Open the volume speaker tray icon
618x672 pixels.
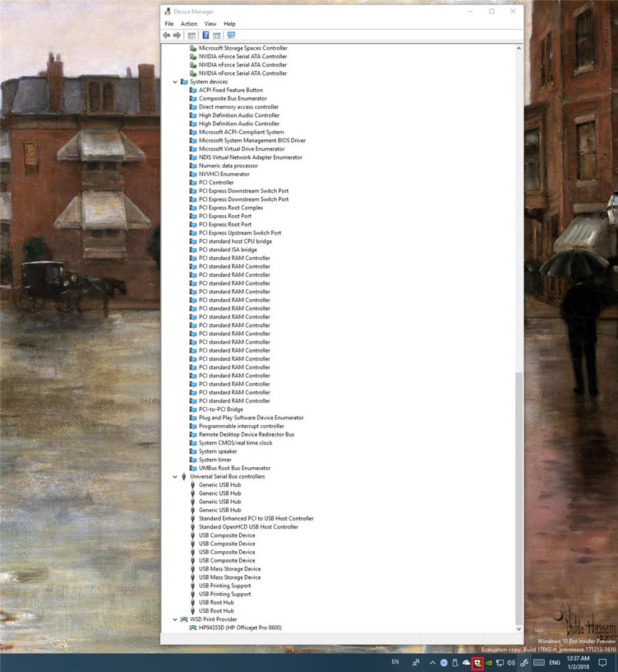click(x=511, y=663)
